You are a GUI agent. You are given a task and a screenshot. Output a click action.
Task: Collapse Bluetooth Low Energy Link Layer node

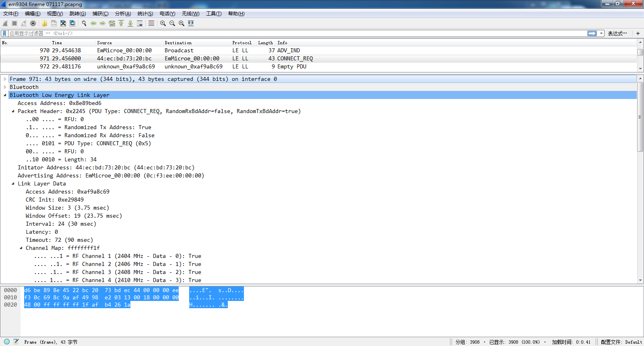click(5, 95)
